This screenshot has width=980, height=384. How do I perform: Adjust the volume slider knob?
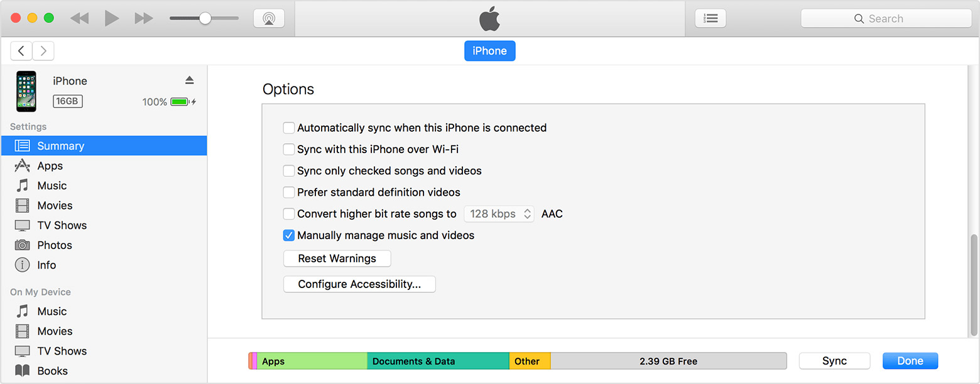[x=205, y=18]
